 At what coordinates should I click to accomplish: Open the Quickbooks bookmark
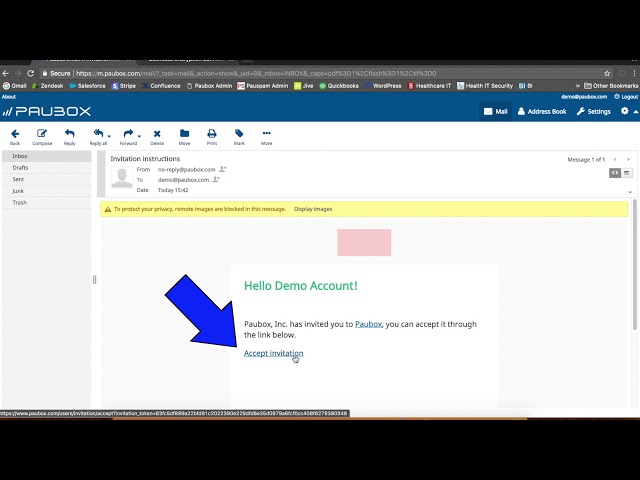pos(339,86)
